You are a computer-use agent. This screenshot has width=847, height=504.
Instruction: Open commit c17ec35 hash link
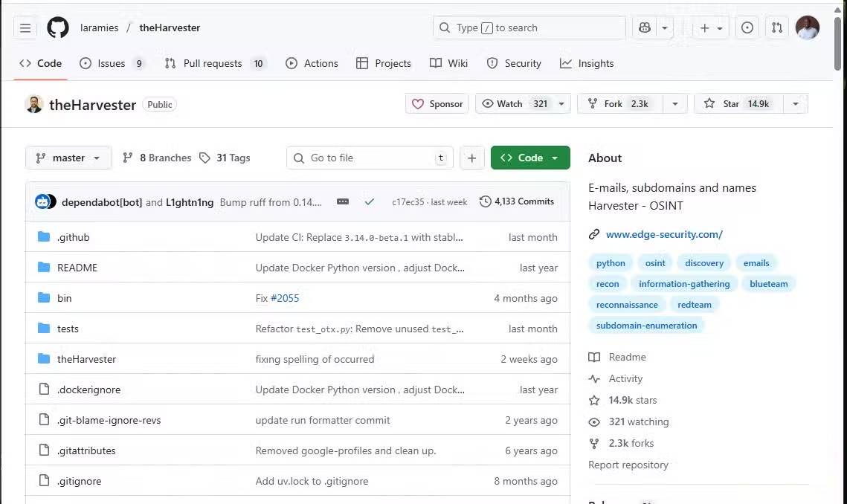(408, 202)
